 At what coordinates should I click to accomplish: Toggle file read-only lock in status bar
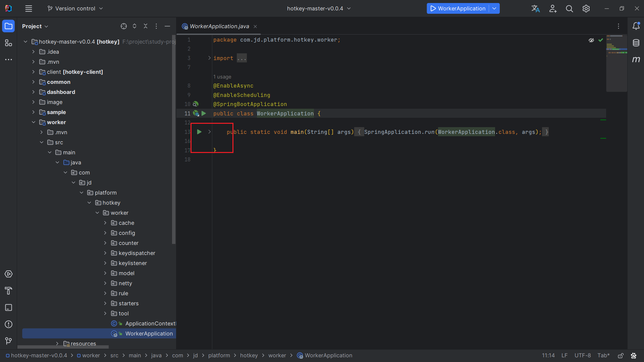621,356
